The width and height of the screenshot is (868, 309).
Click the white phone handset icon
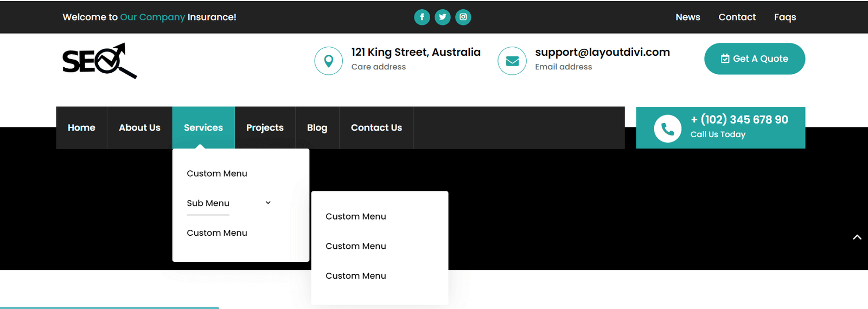(x=667, y=128)
